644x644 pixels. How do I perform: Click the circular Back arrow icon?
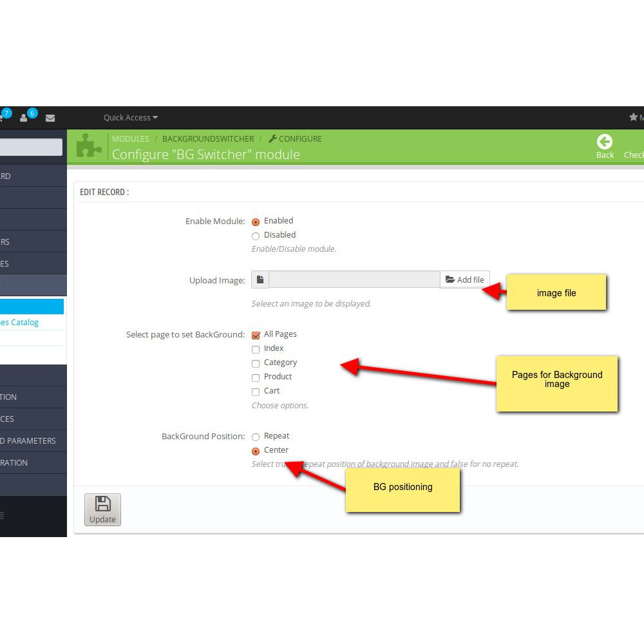point(605,141)
